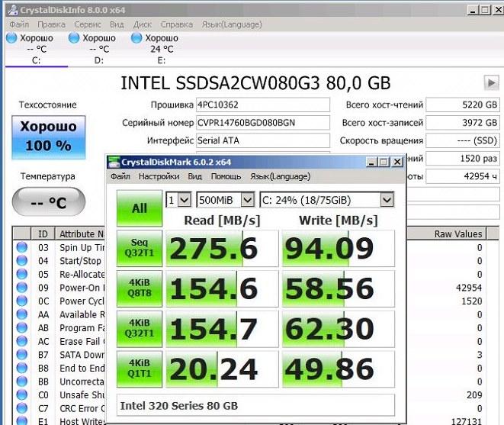Click status circle for attribute 05
This screenshot has width=504, height=425.
click(x=22, y=274)
